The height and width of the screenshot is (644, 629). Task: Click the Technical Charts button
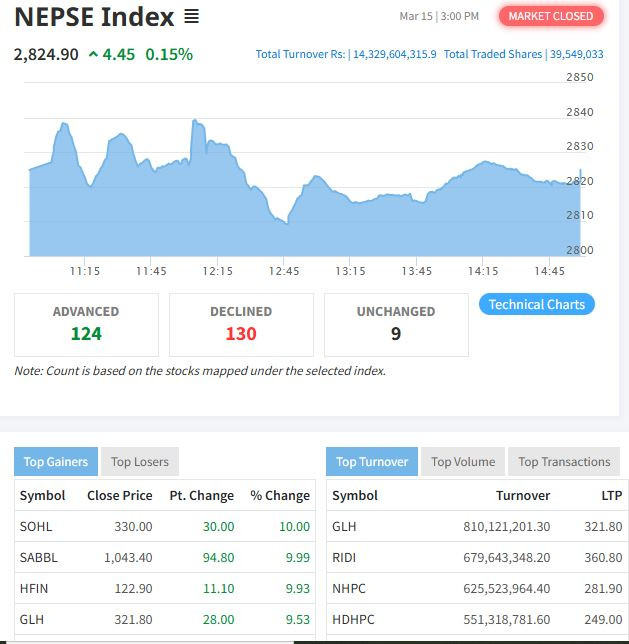tap(536, 304)
